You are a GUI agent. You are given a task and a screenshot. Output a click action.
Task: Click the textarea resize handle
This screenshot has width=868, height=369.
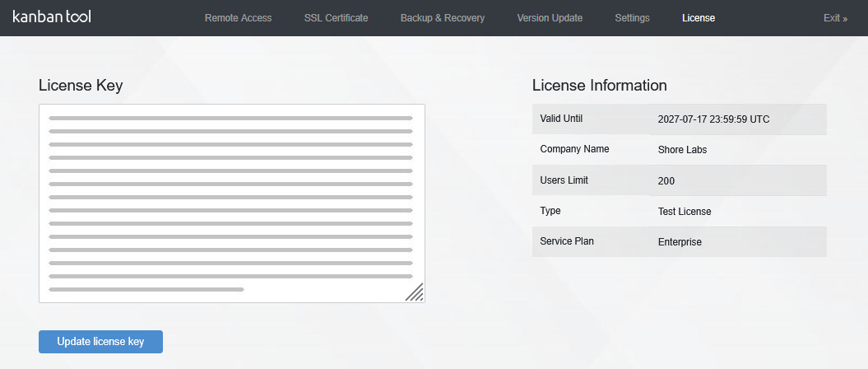415,292
